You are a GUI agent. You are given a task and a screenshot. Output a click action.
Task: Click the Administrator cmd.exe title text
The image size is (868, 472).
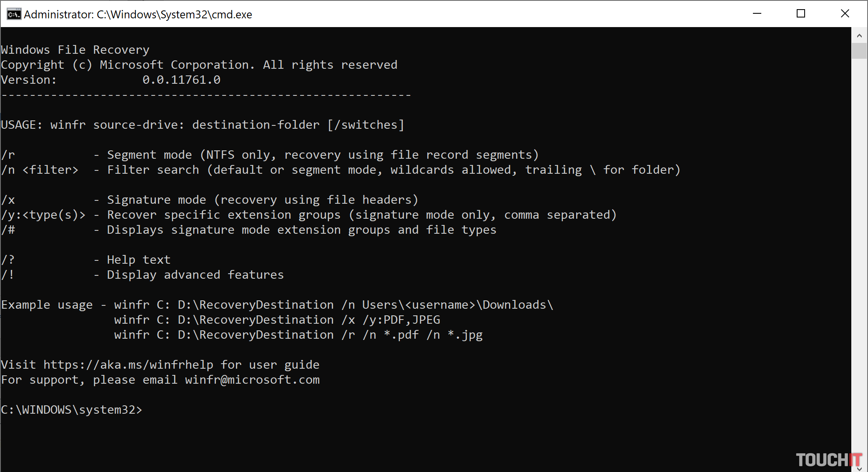138,15
